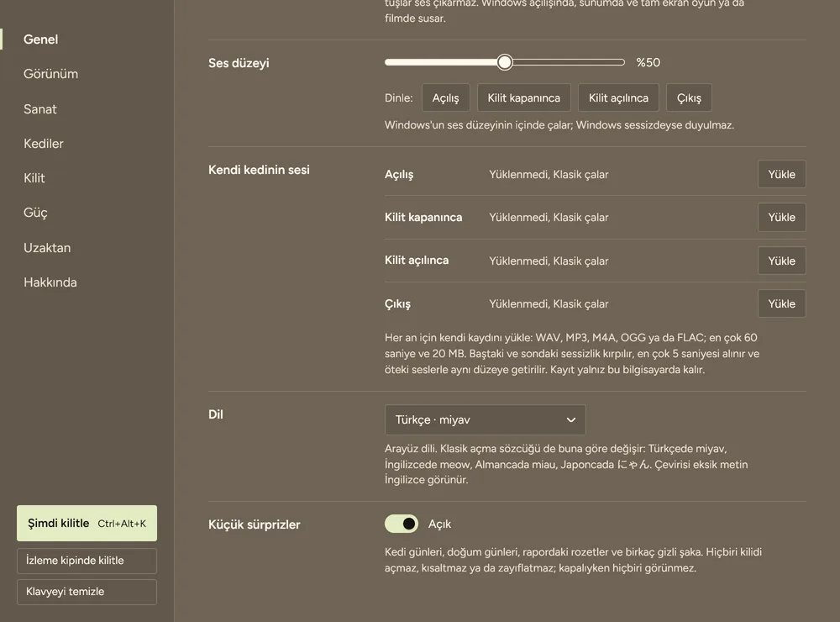Click the Çıkış row's 'Yüklenmedi, Klasik çalar' status
Screen dimensions: 840x622
[549, 304]
